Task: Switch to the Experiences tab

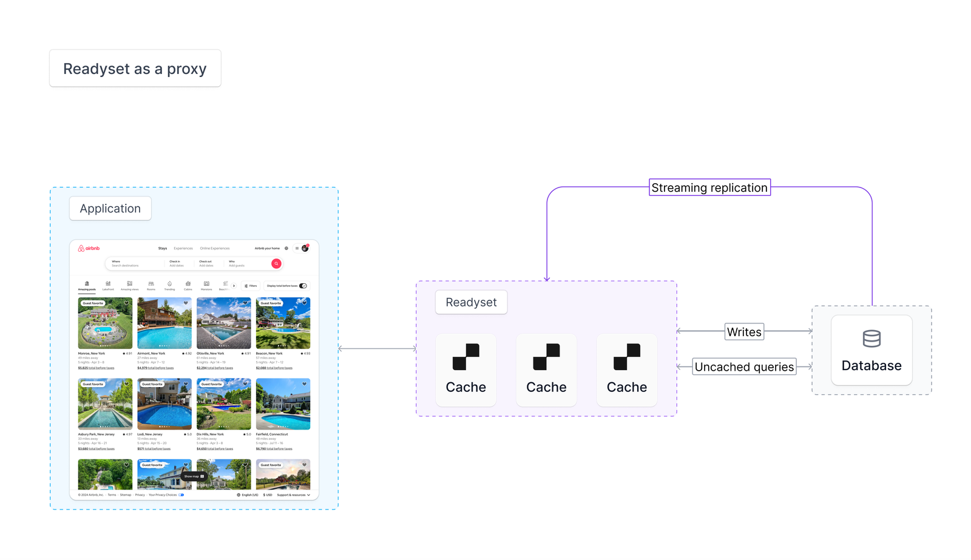Action: tap(183, 248)
